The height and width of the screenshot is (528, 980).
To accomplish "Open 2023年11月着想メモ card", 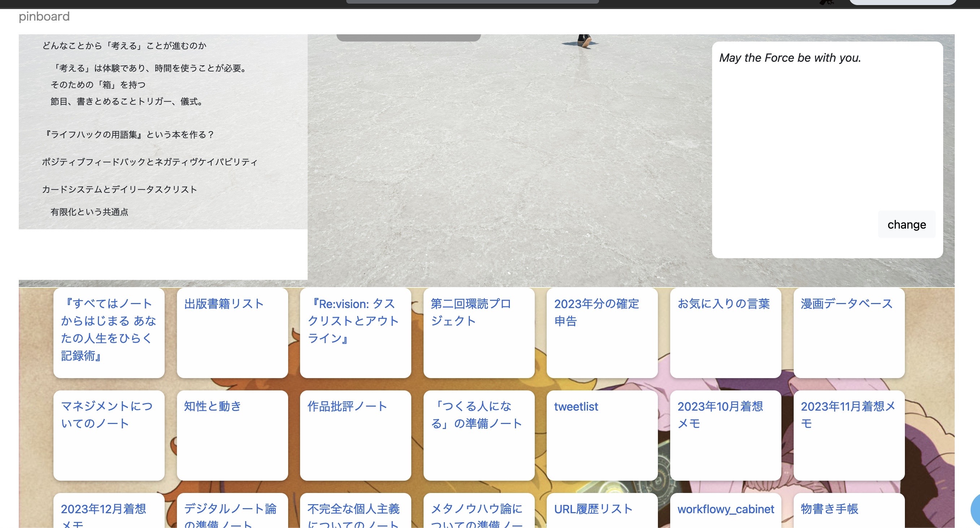I will pos(847,415).
